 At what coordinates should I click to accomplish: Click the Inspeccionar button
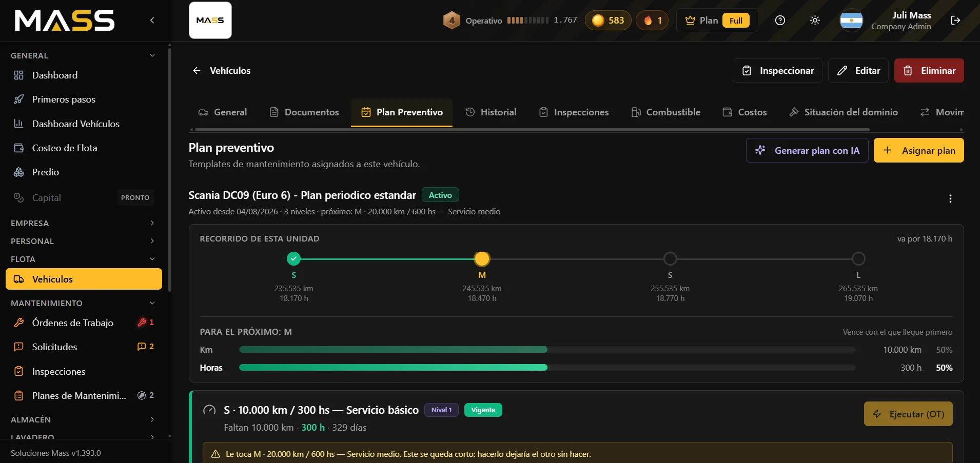pyautogui.click(x=777, y=71)
